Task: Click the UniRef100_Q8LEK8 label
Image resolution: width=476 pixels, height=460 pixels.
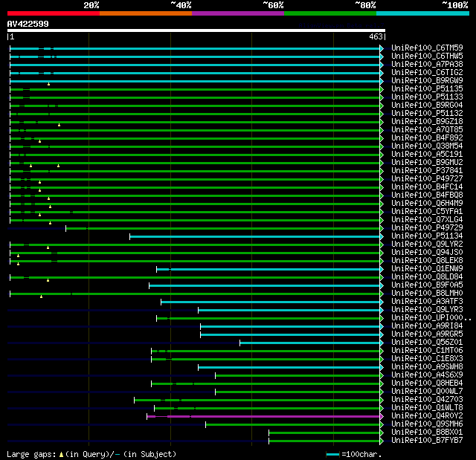Action: [427, 261]
